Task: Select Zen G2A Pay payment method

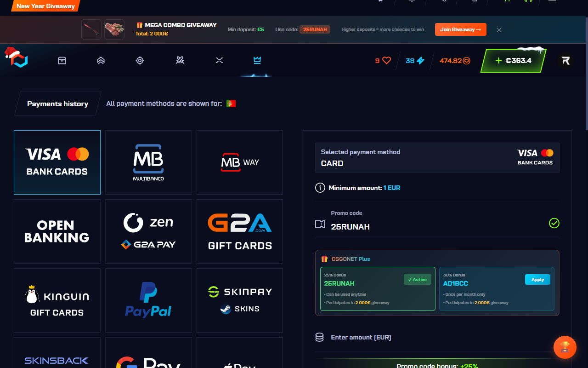Action: (x=148, y=231)
